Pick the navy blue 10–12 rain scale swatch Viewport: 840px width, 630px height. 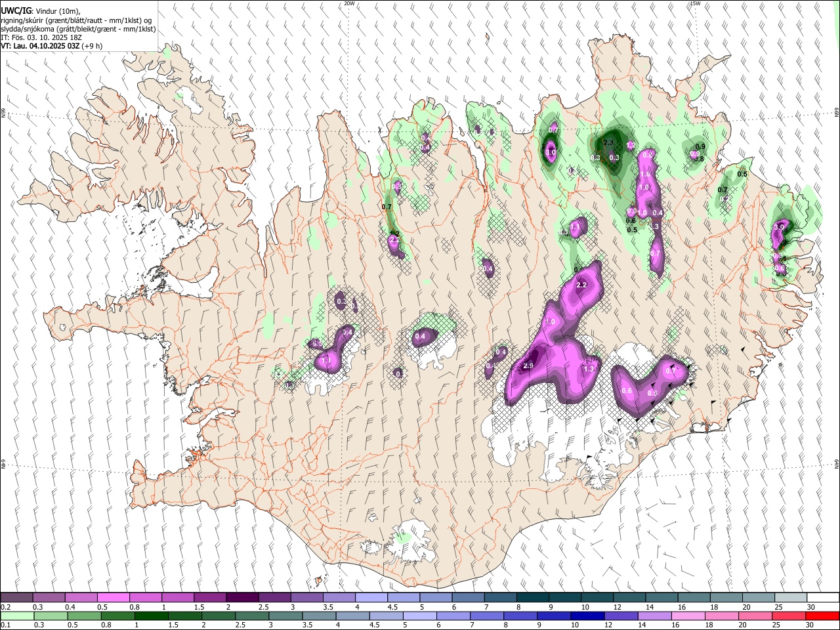tap(587, 616)
